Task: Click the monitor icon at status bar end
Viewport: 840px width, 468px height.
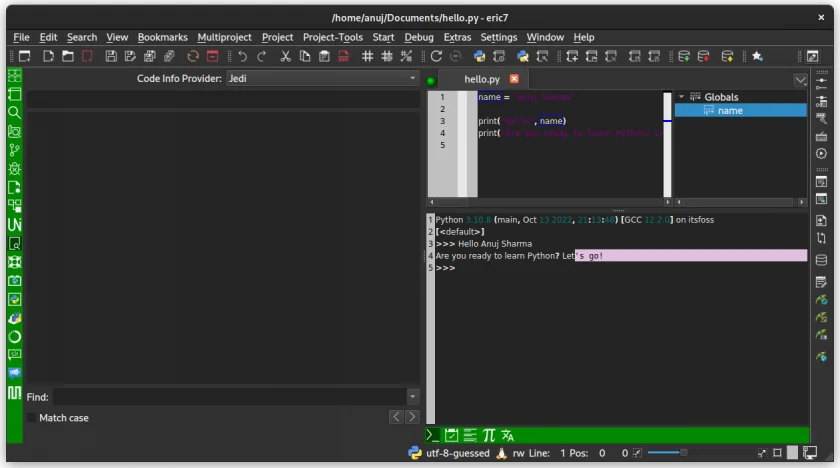Action: [810, 453]
